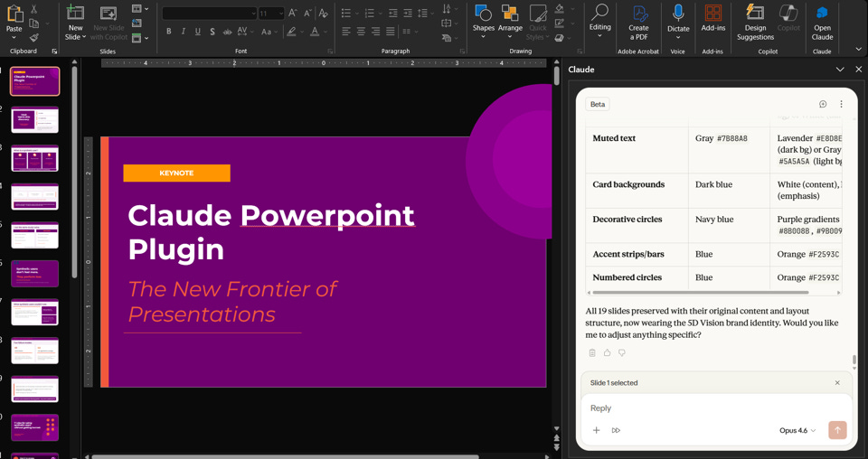Select slide 6 thumbnail
Viewport: 868px width, 459px height.
pos(34,274)
